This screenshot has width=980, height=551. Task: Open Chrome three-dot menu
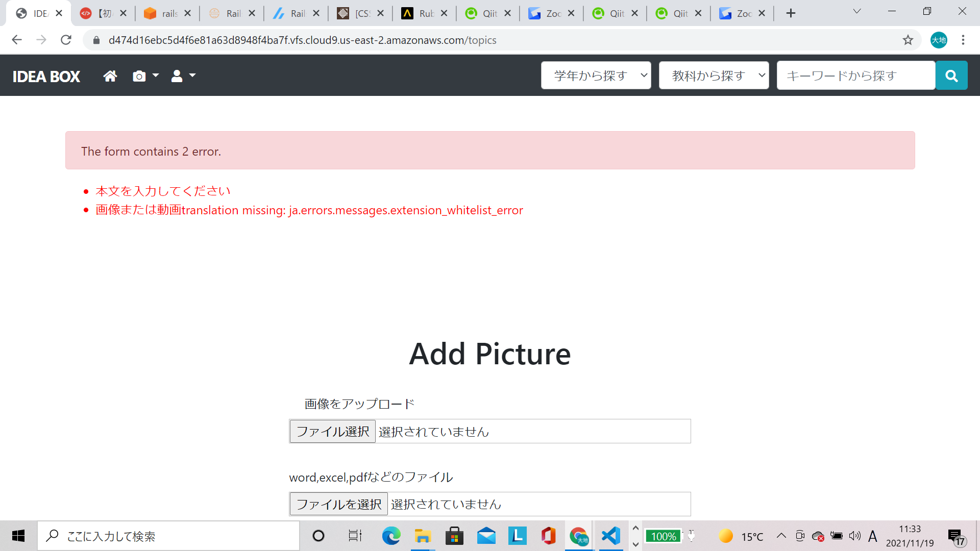coord(963,40)
